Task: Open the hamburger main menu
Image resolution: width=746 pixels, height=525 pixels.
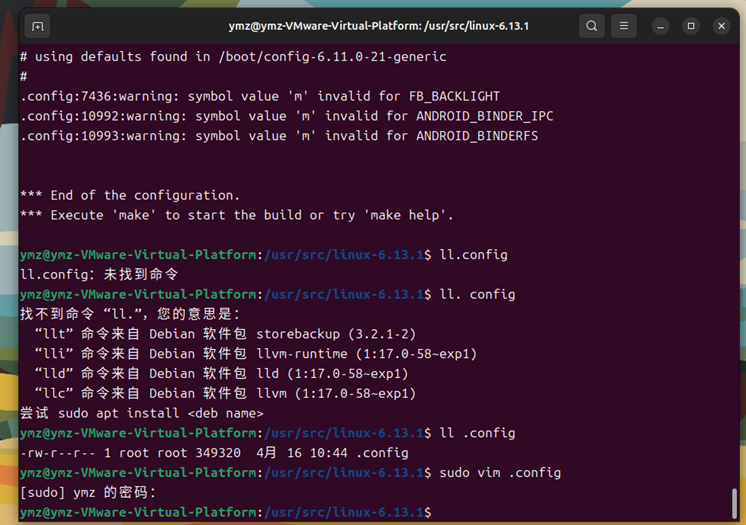Action: point(624,26)
